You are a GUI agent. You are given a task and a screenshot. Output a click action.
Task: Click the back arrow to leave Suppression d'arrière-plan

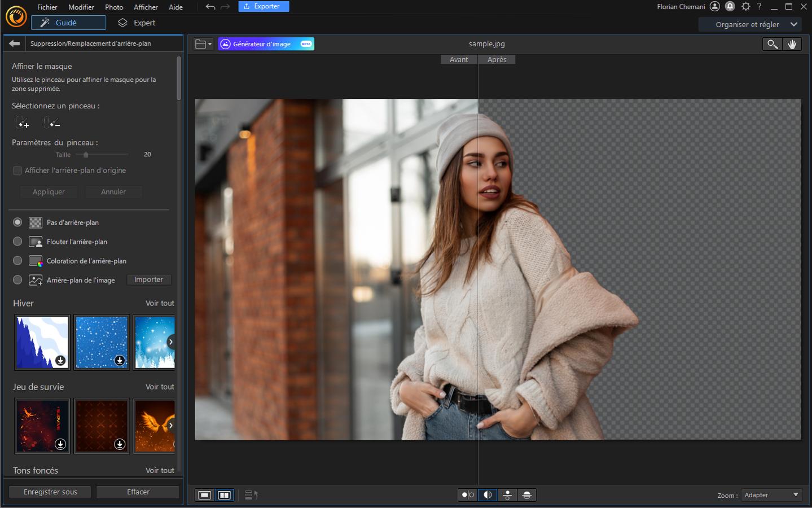click(14, 43)
